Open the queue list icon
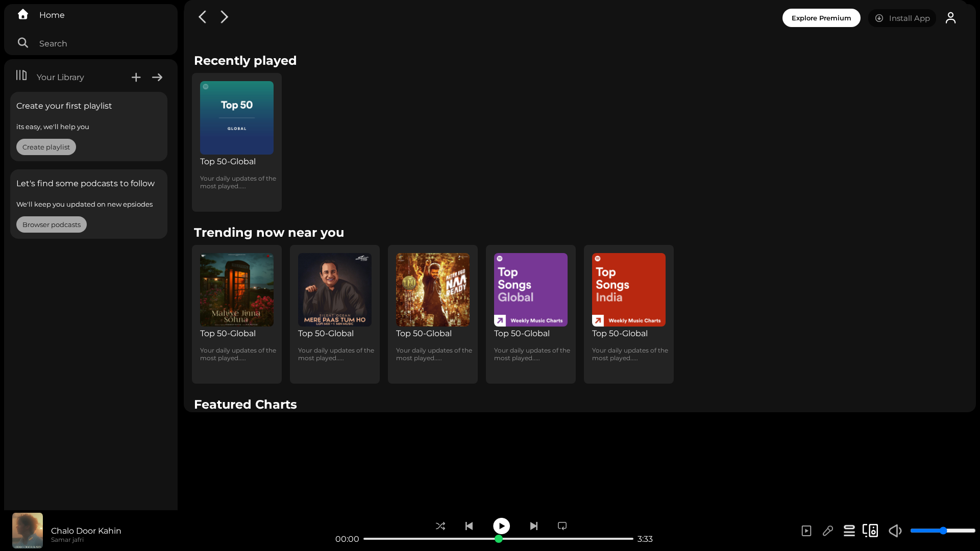The width and height of the screenshot is (980, 551). coord(849,531)
